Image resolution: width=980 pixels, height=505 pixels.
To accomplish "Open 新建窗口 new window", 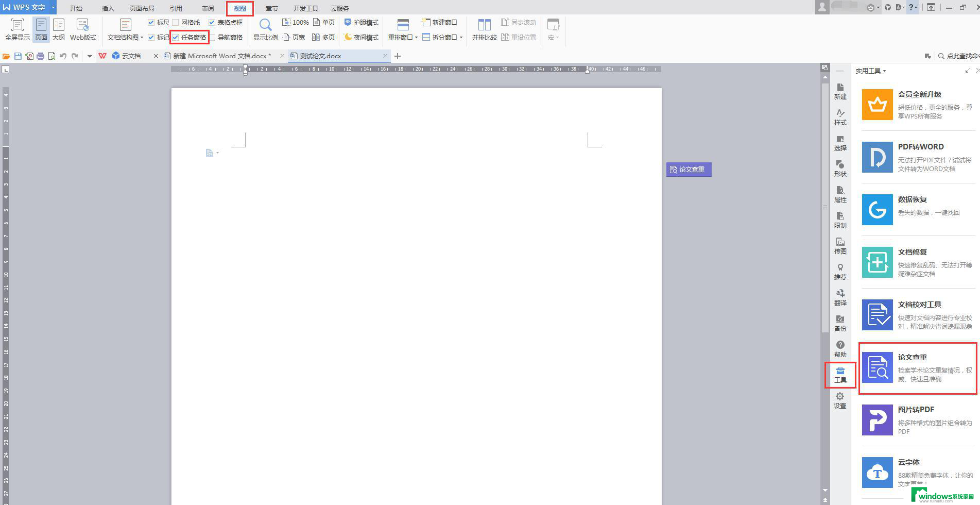I will click(439, 23).
